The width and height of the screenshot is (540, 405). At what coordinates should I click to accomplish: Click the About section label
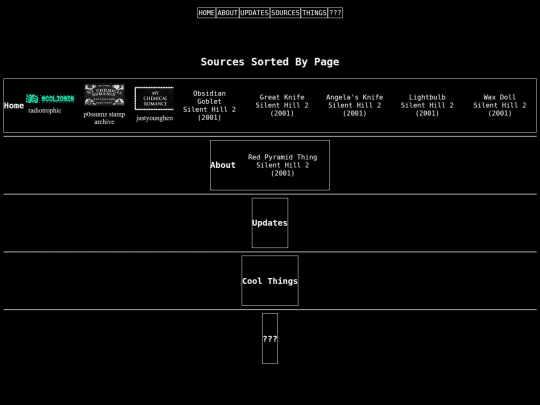pos(223,165)
